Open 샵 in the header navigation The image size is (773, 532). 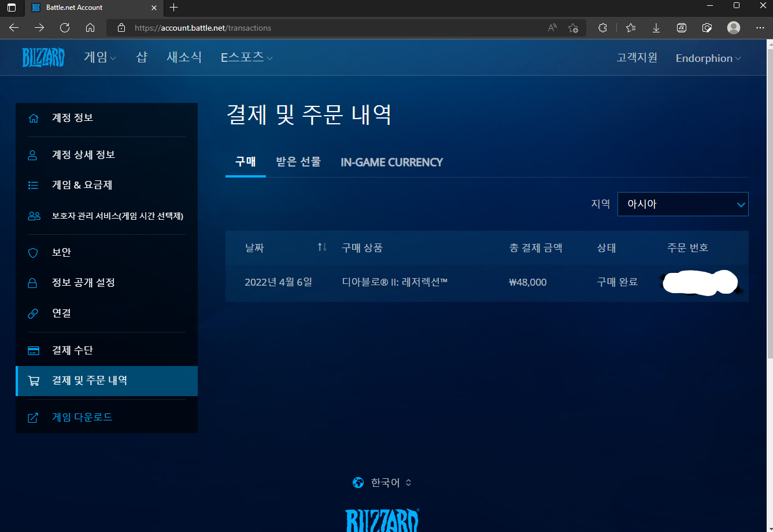[x=142, y=57]
